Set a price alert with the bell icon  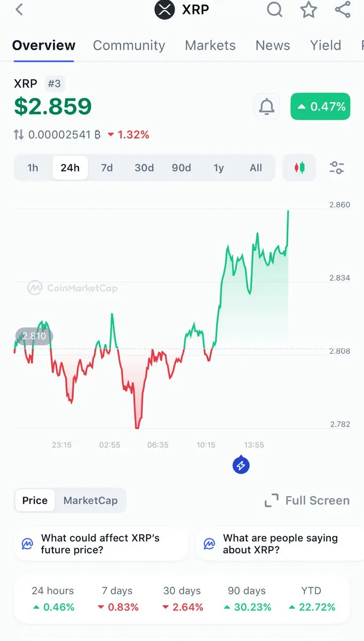(266, 106)
